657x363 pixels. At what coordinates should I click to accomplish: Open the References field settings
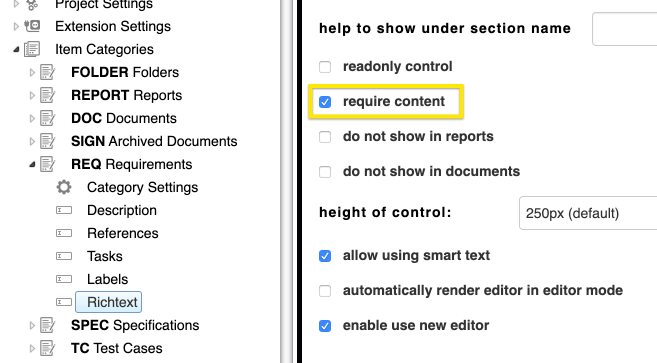coord(123,233)
